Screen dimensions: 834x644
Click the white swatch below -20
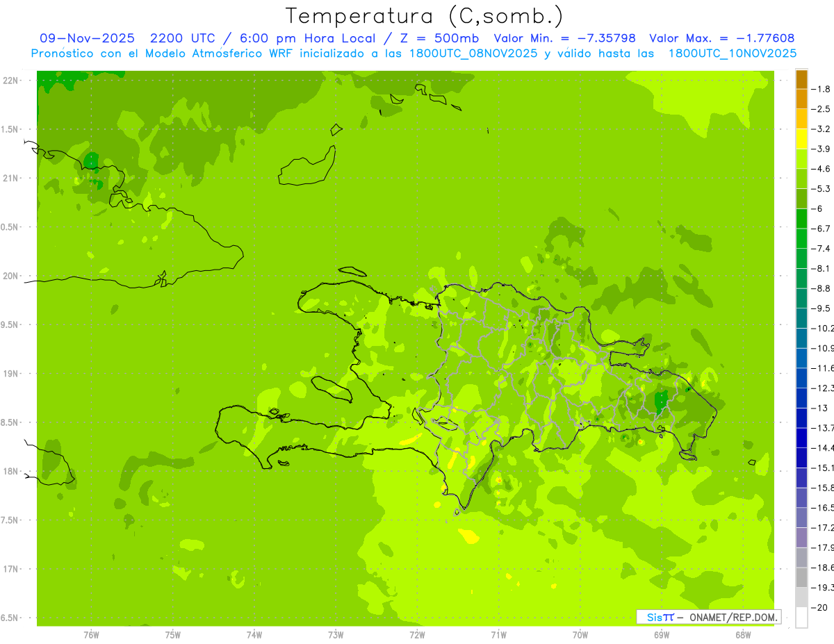tap(801, 617)
